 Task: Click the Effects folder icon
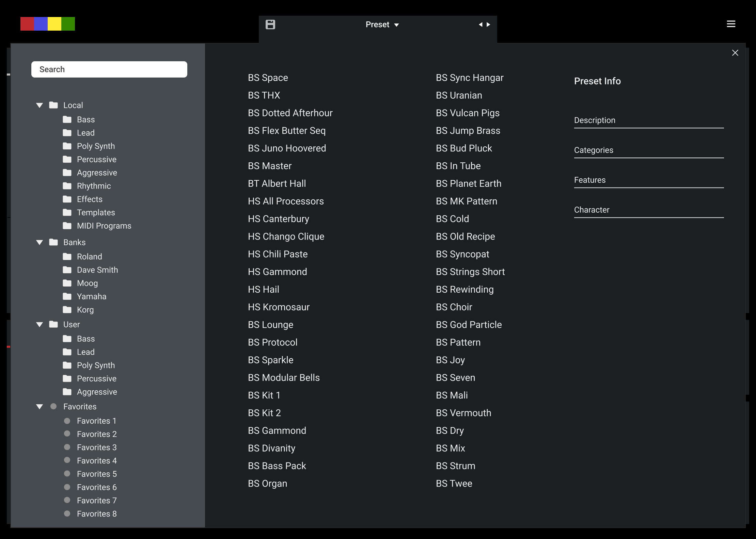pos(67,199)
